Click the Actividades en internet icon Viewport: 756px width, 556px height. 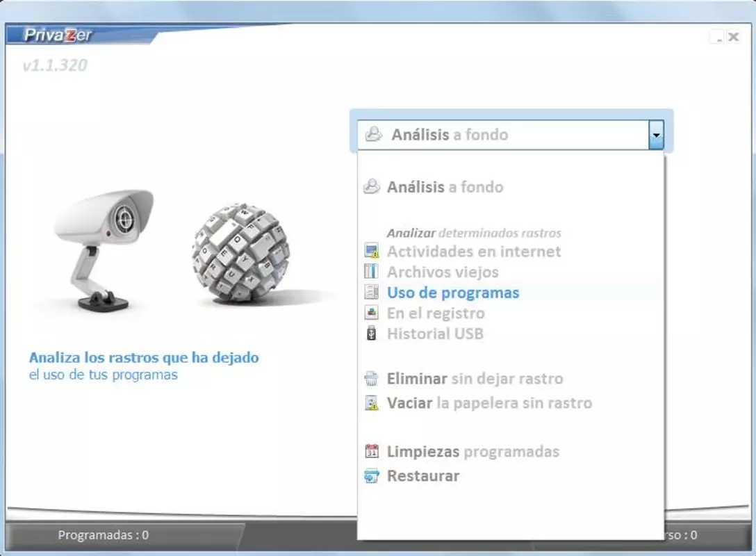coord(371,251)
